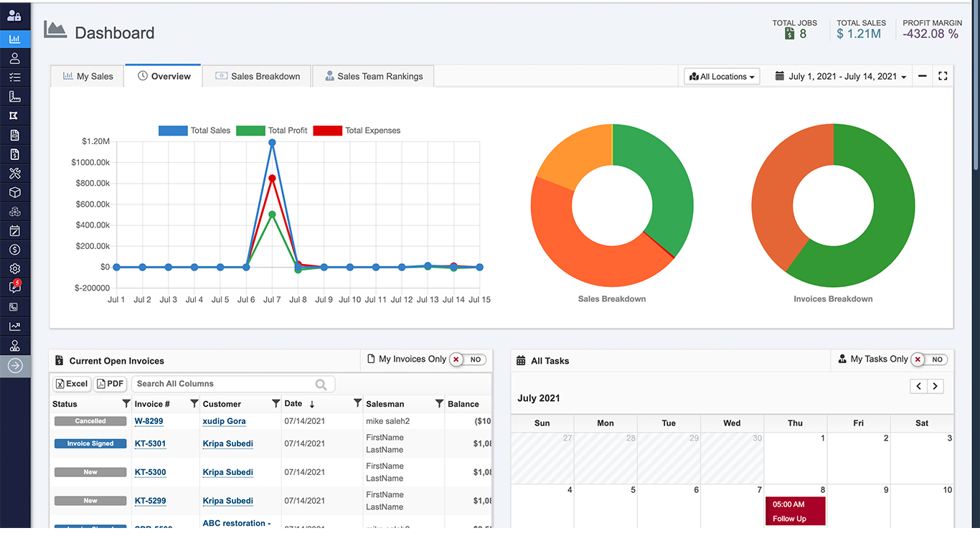Viewport: 980px width, 551px height.
Task: Open the settings gear icon in sidebar
Action: 14,268
